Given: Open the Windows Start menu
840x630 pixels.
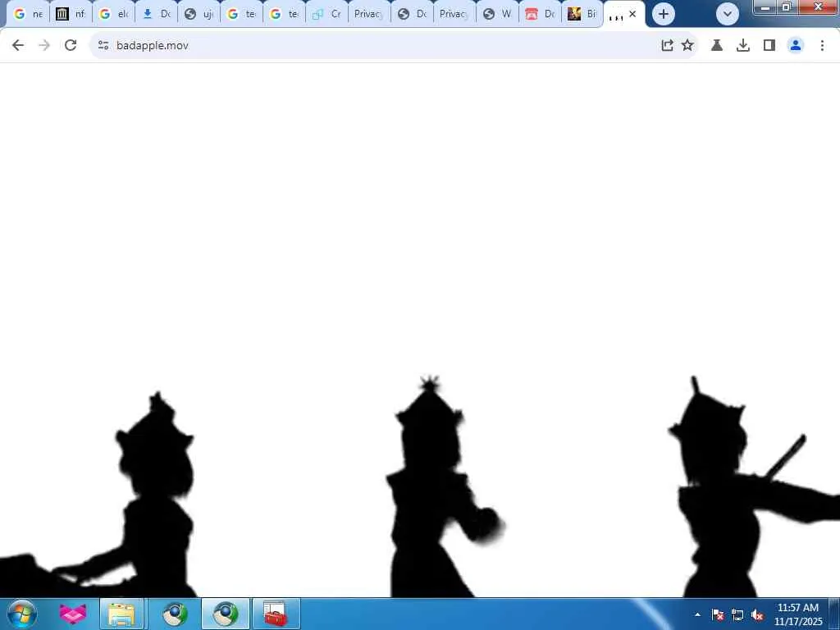Looking at the screenshot, I should pyautogui.click(x=22, y=614).
